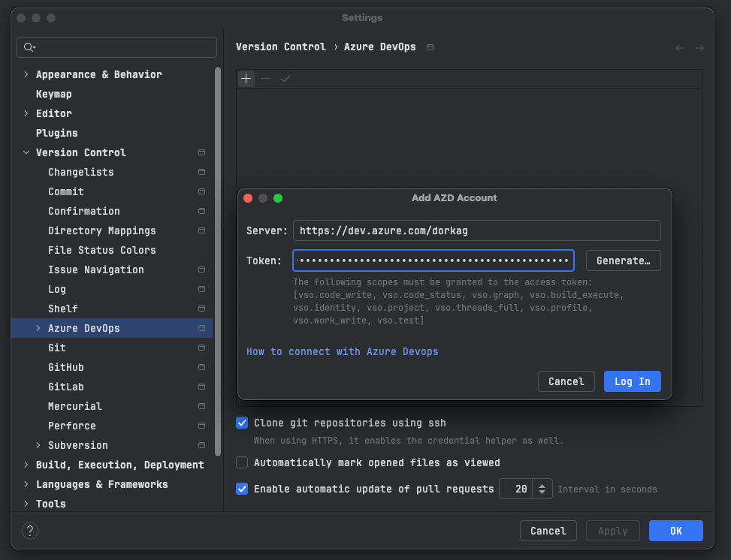Expand the Tools section
The height and width of the screenshot is (560, 731).
(26, 504)
